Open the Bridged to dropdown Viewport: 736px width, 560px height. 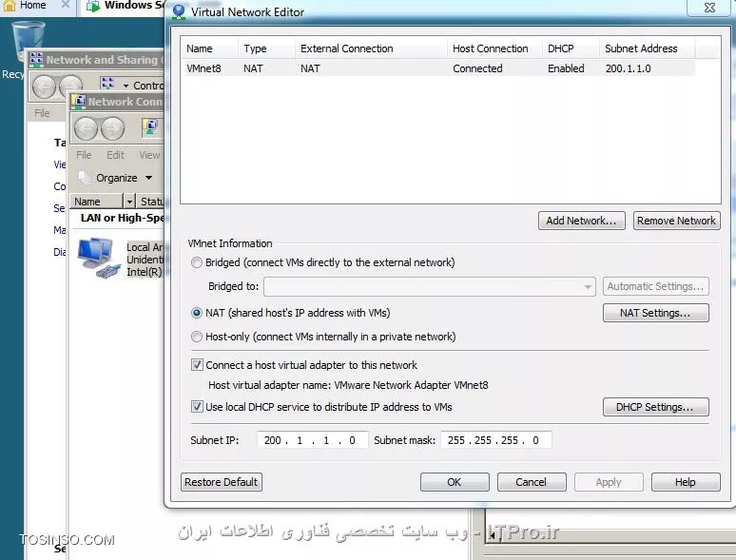coord(430,286)
